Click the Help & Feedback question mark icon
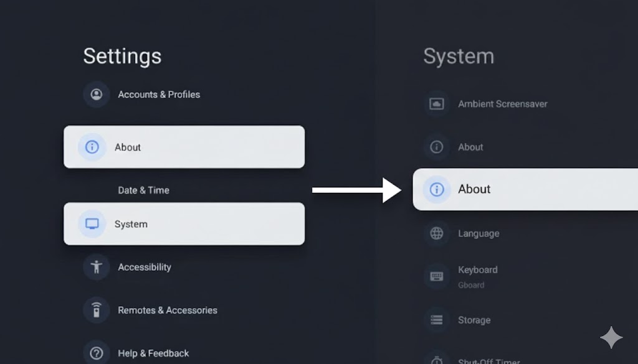 click(96, 353)
